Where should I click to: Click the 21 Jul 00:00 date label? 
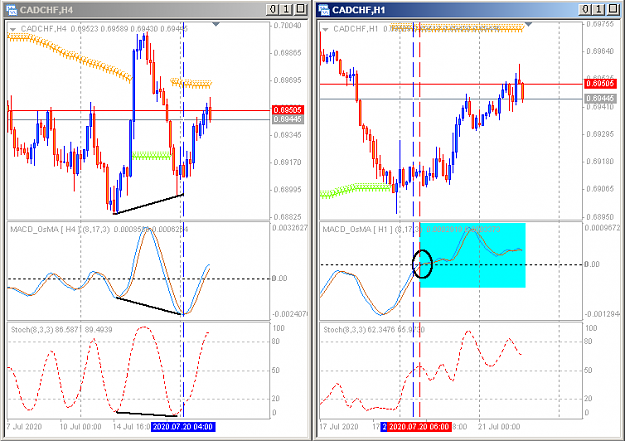click(x=499, y=427)
